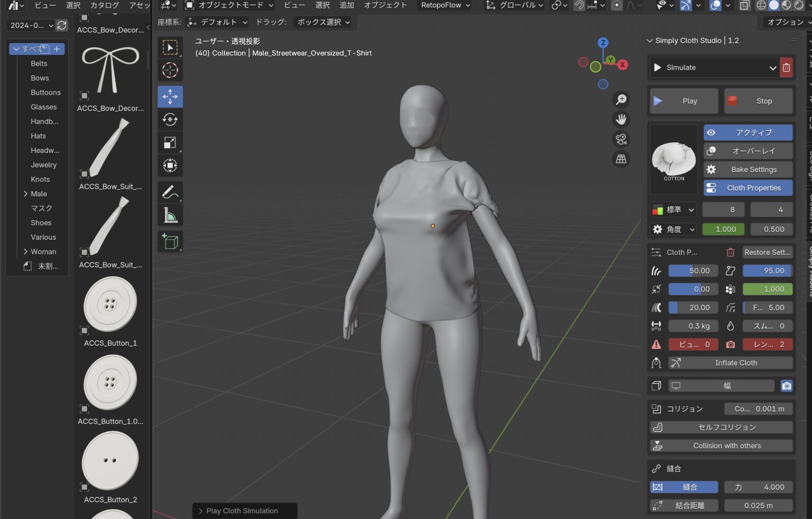812x519 pixels.
Task: Select the Move tool in the viewport toolbar
Action: [x=170, y=96]
